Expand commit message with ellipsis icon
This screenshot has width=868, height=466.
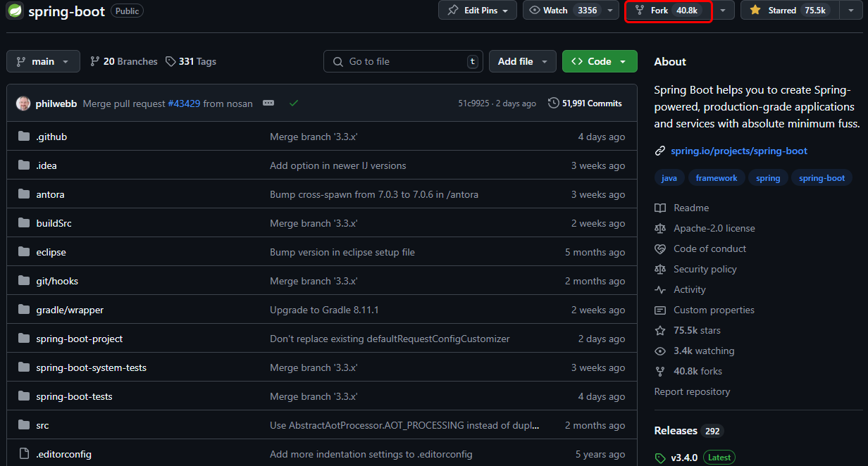(x=268, y=103)
